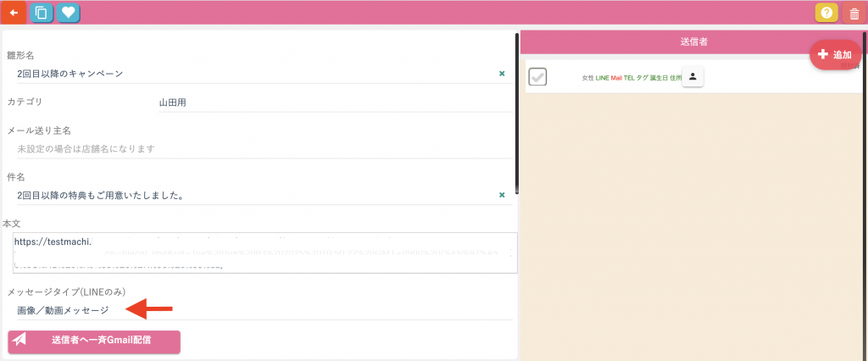Screen dimensions: 868x361
Task: Click the orange back arrow button
Action: click(13, 13)
